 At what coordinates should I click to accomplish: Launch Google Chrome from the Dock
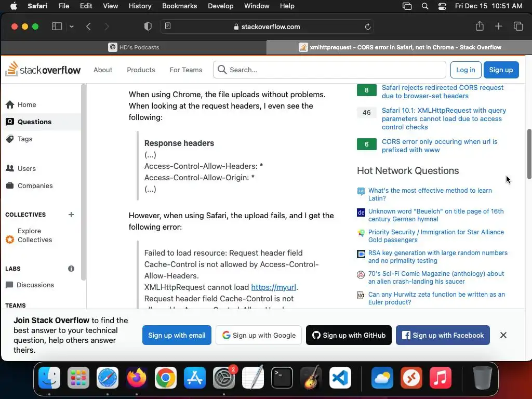166,378
